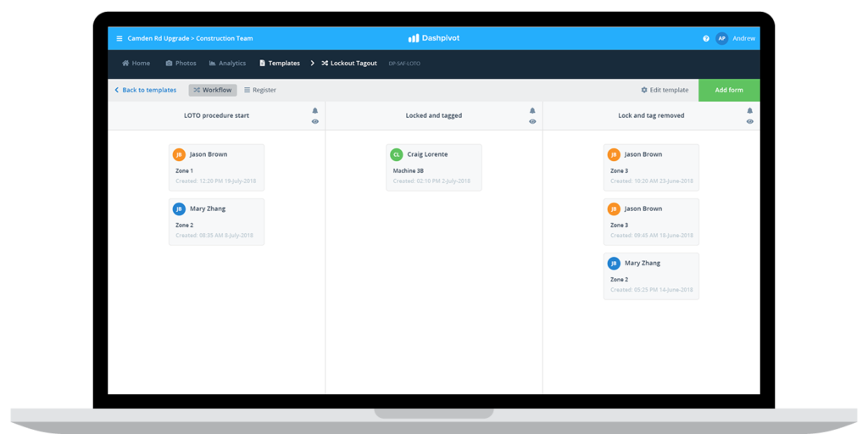This screenshot has height=434, width=868.
Task: Click the DP-SAF-LOTO template code
Action: click(404, 64)
